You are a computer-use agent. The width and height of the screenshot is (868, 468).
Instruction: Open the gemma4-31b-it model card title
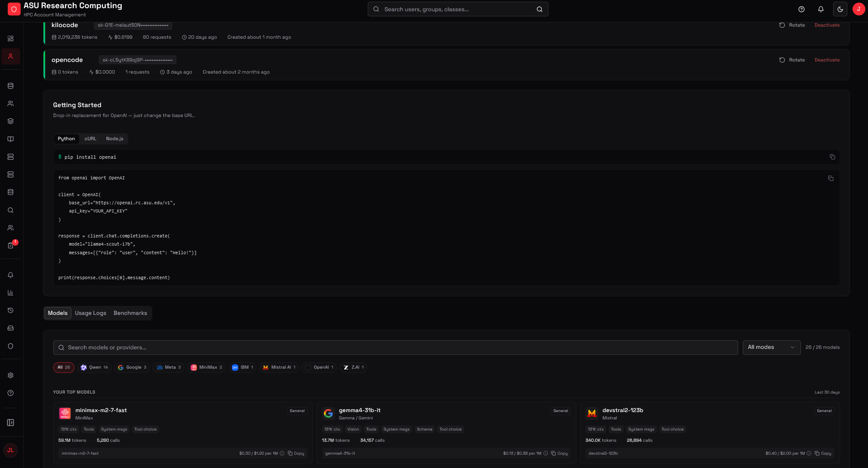click(x=360, y=410)
